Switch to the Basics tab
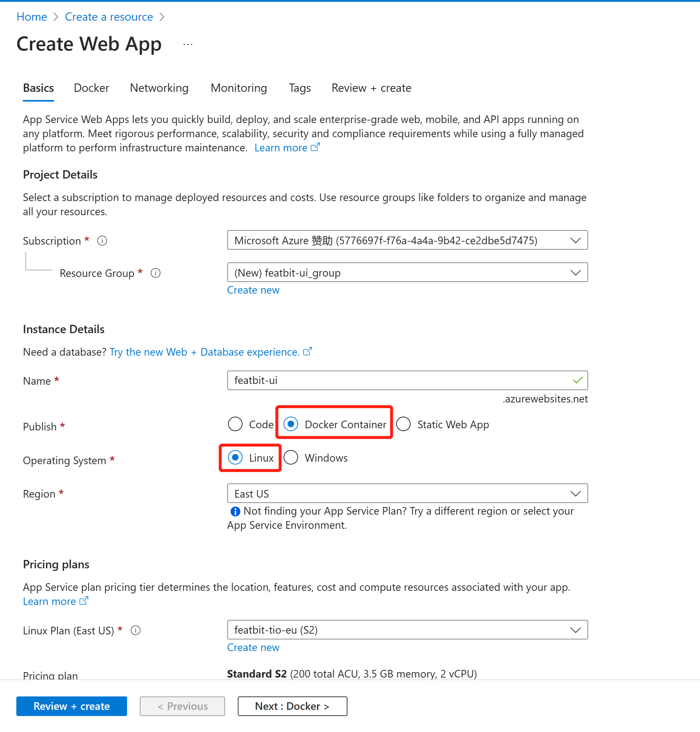This screenshot has width=700, height=732. click(x=38, y=88)
